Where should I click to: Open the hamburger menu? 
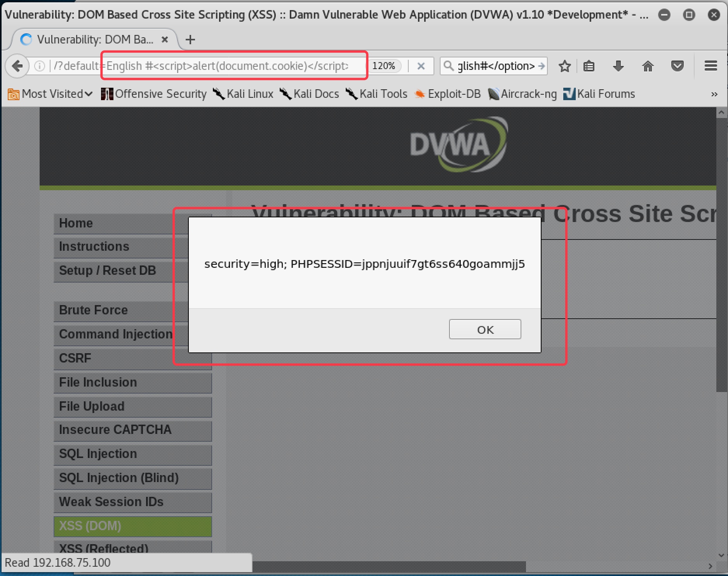tap(711, 66)
